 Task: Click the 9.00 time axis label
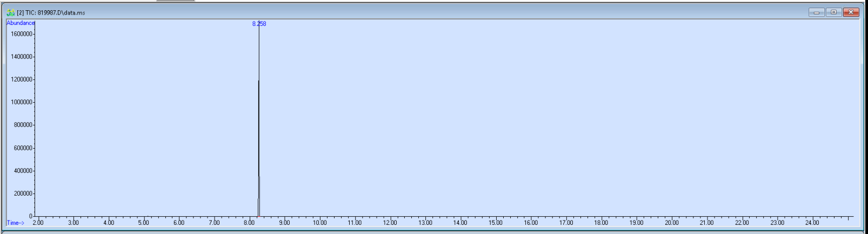pos(284,223)
